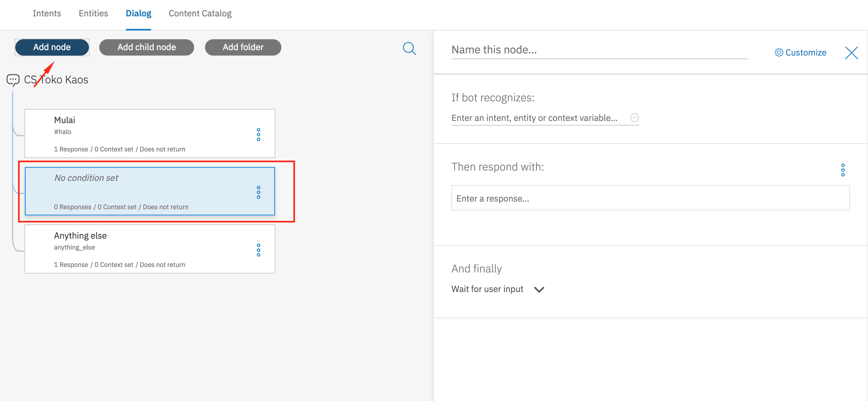Click the #halo condition text
The image size is (868, 401).
coord(63,132)
